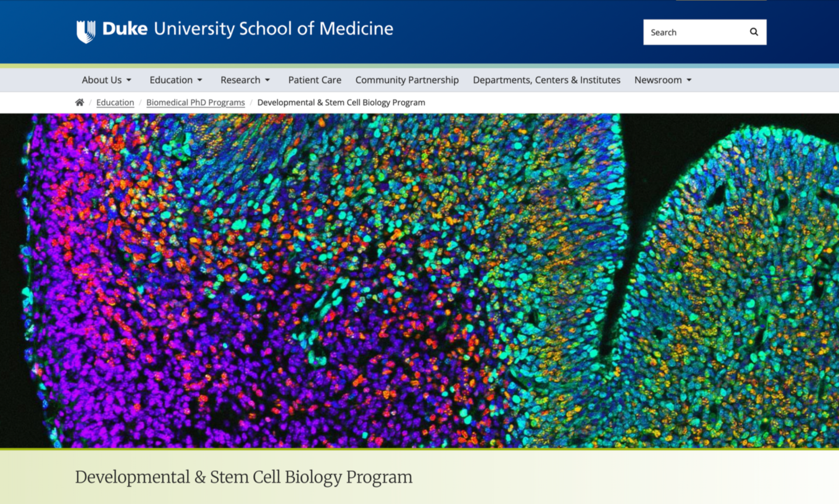Viewport: 839px width, 504px height.
Task: Open the Patient Care menu item
Action: tap(314, 80)
